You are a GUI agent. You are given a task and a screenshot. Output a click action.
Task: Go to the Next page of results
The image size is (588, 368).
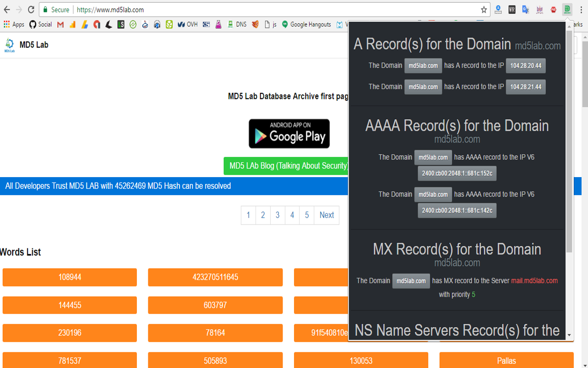point(327,215)
